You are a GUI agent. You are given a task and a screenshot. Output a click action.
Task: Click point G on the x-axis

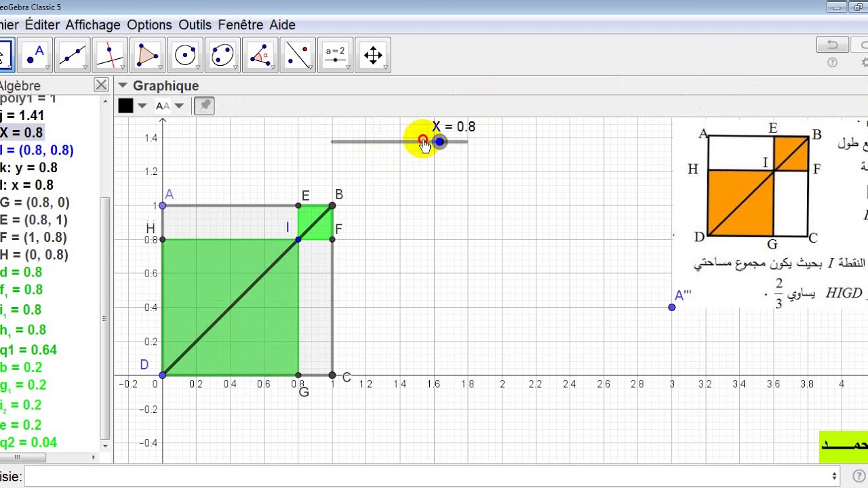click(x=298, y=375)
